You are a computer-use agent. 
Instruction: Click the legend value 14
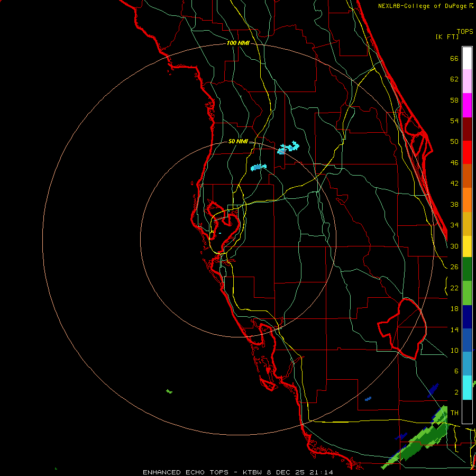[x=454, y=329]
